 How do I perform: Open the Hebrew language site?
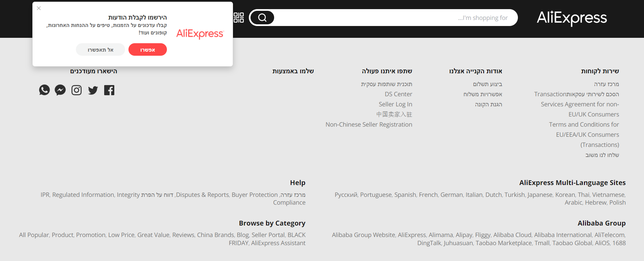[596, 203]
